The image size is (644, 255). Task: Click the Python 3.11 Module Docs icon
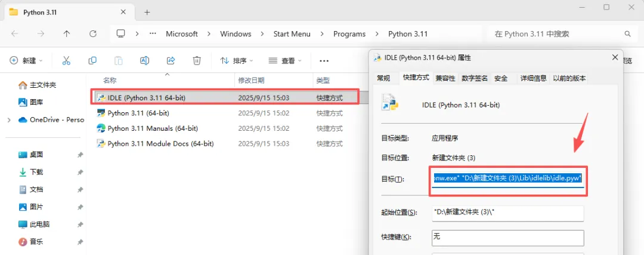pos(101,143)
